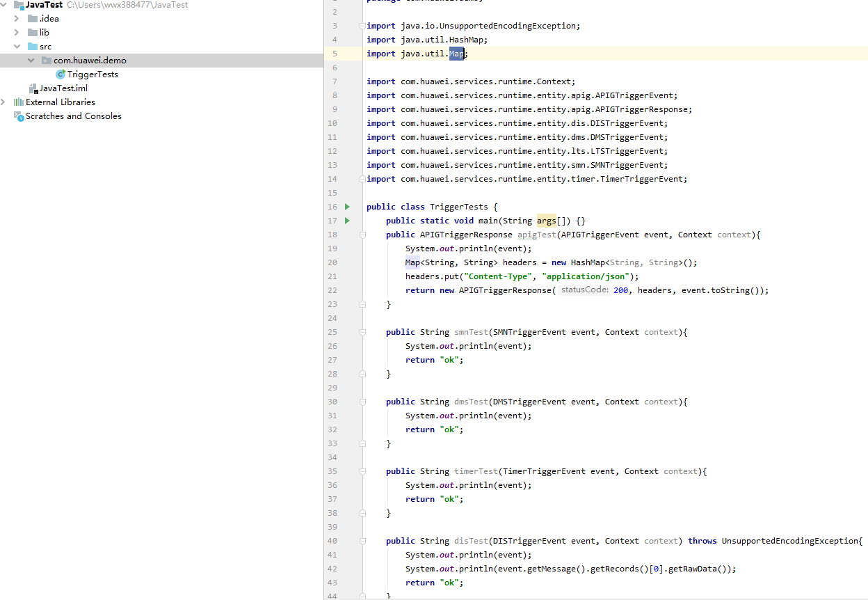This screenshot has width=868, height=600.
Task: Click the statusCode parameter hint
Action: click(x=584, y=290)
